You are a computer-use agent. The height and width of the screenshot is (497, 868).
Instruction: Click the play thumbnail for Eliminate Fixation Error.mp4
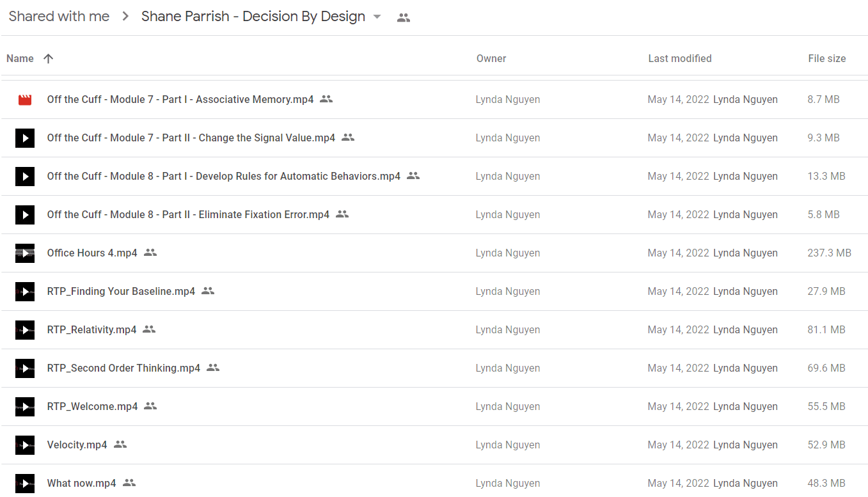[25, 215]
